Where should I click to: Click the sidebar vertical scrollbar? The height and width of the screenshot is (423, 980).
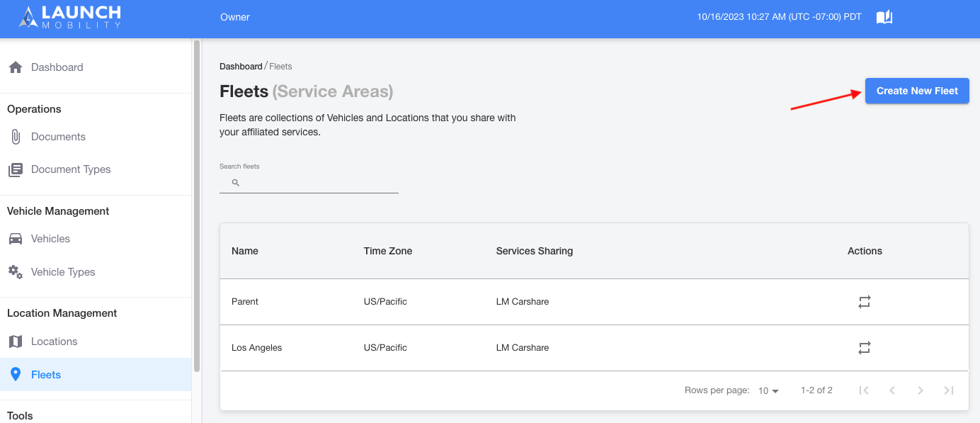click(x=196, y=205)
